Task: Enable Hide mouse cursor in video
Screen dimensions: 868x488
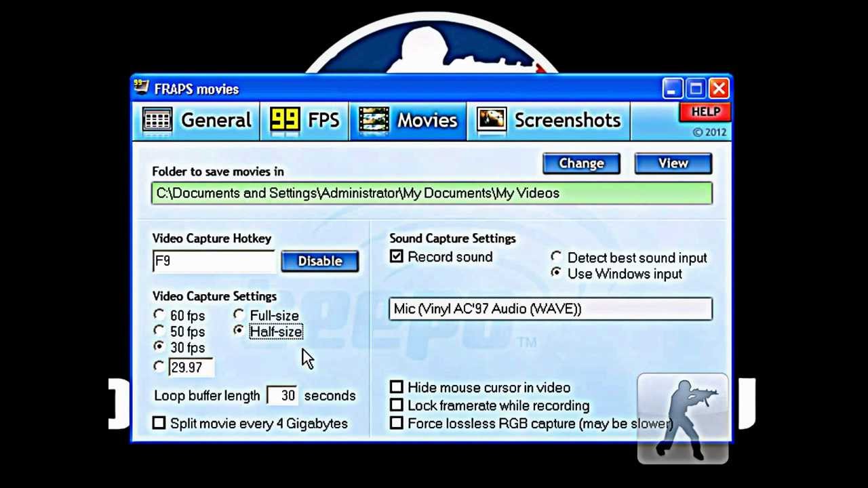Action: tap(397, 387)
